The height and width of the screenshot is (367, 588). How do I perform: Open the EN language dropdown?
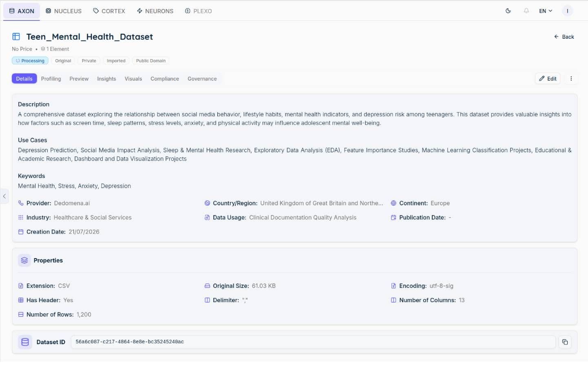[546, 11]
